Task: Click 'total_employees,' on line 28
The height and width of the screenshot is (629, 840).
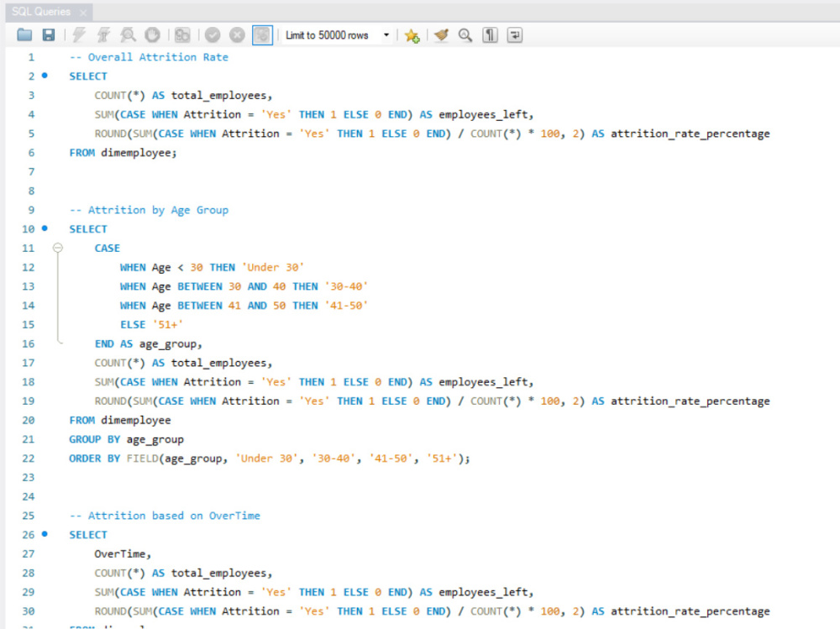Action: 222,574
